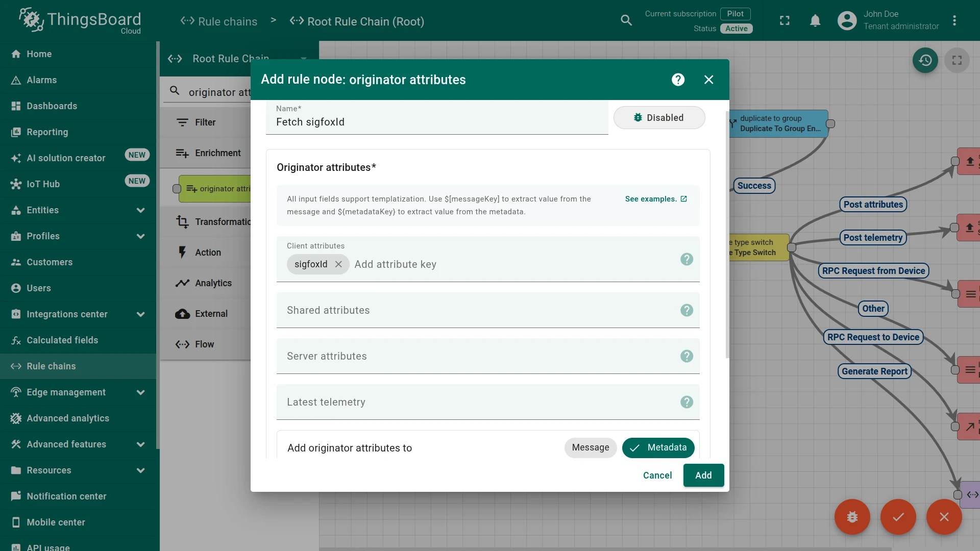Select the Metadata option

(658, 448)
